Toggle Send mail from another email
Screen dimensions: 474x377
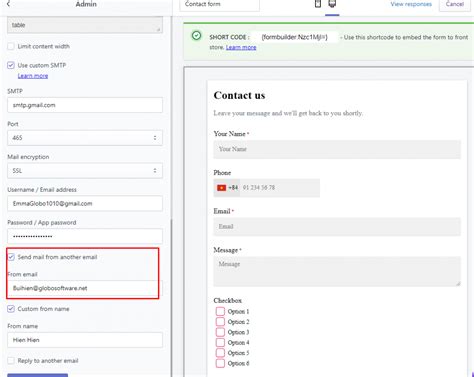[x=11, y=257]
